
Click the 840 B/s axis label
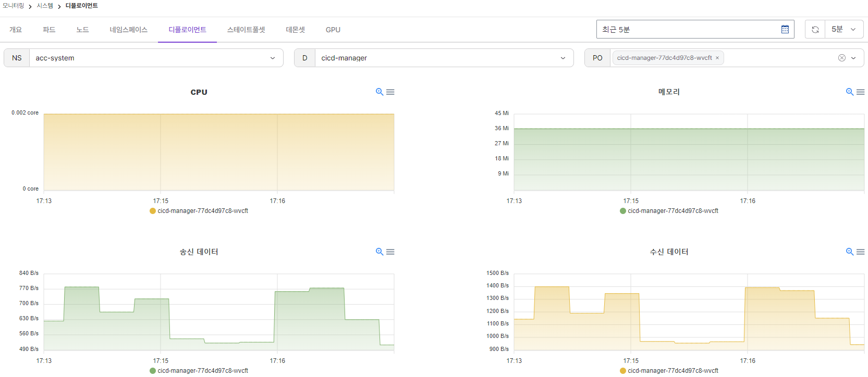29,273
